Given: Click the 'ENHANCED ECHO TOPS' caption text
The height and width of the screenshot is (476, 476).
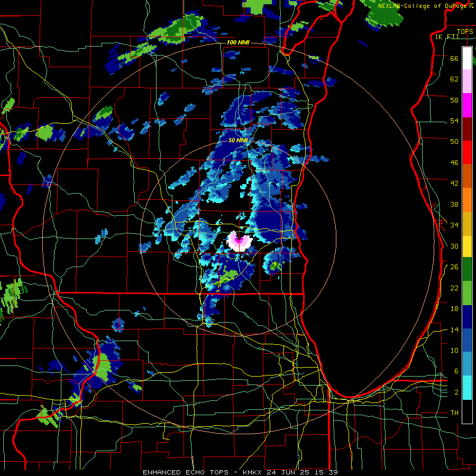Looking at the screenshot, I should click(186, 472).
